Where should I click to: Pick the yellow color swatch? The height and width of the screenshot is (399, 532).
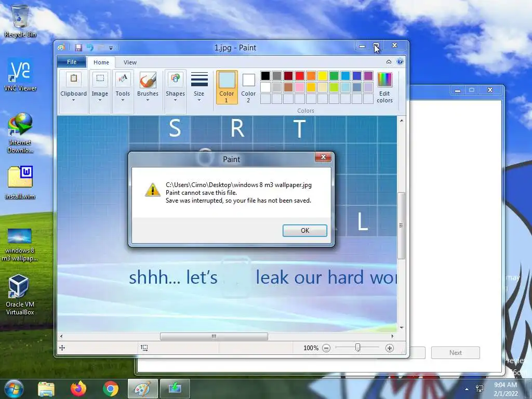coord(322,76)
